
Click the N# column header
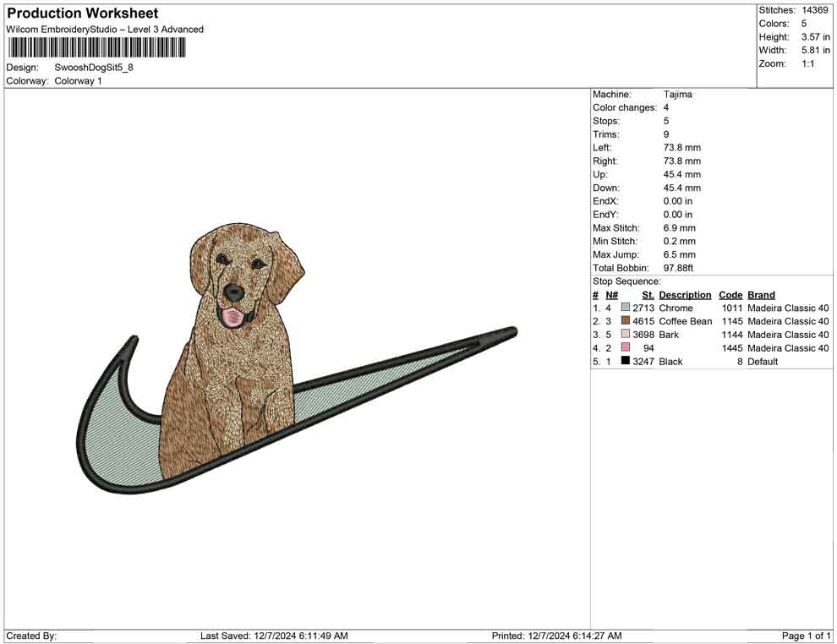coord(611,295)
